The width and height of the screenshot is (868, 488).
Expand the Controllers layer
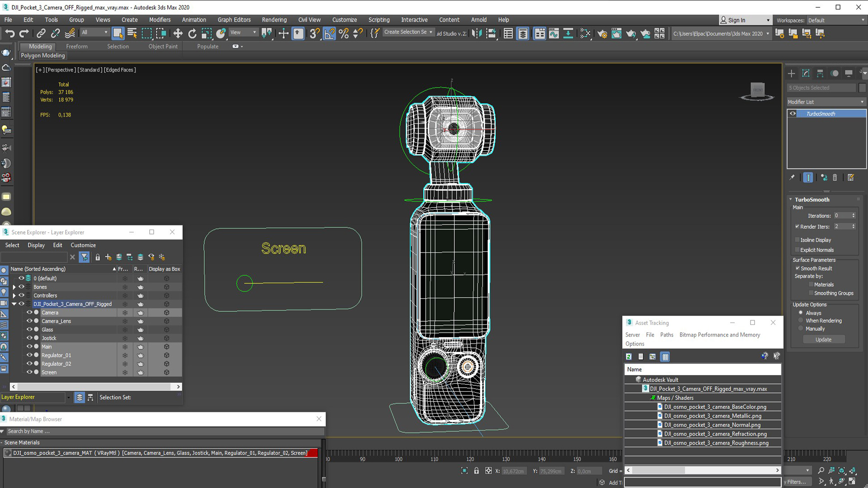(14, 296)
